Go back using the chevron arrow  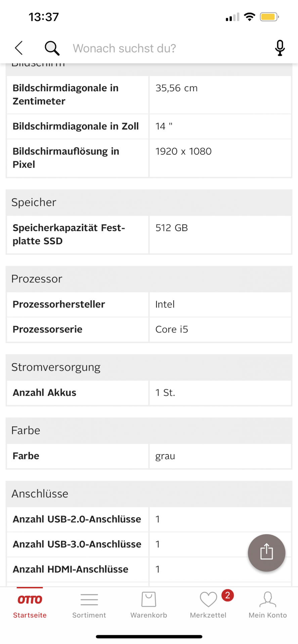(x=18, y=48)
